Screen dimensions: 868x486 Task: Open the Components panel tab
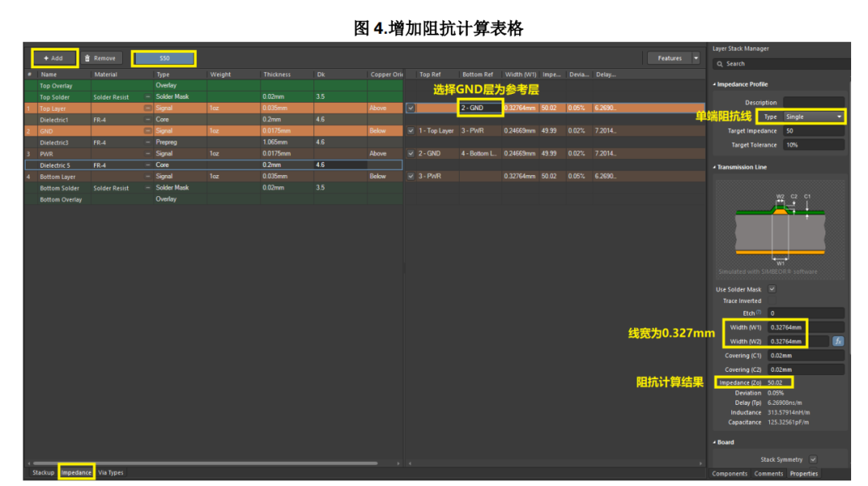coord(729,474)
